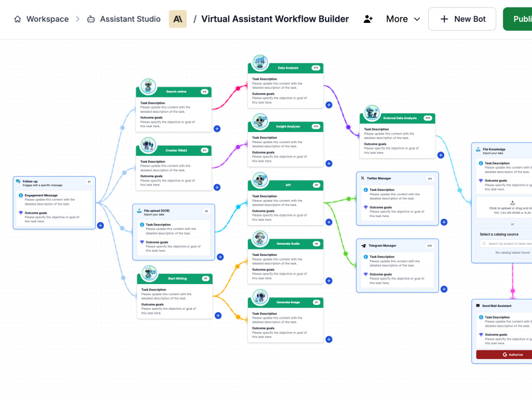
Task: Click the green Publish button
Action: tap(518, 19)
